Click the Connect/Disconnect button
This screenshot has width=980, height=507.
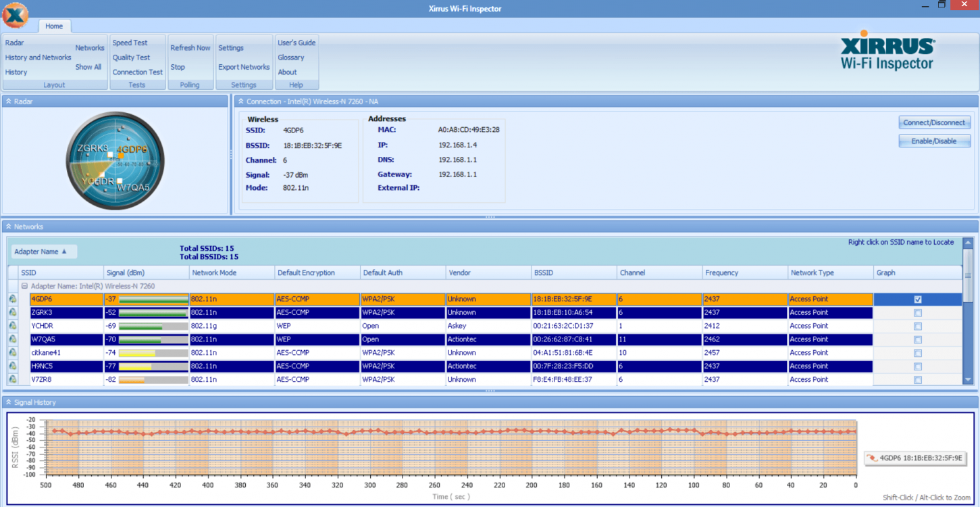pyautogui.click(x=935, y=122)
